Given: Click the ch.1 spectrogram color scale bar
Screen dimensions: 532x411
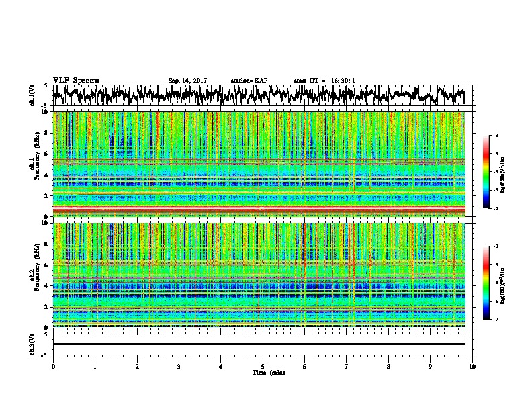Looking at the screenshot, I should coord(486,172).
